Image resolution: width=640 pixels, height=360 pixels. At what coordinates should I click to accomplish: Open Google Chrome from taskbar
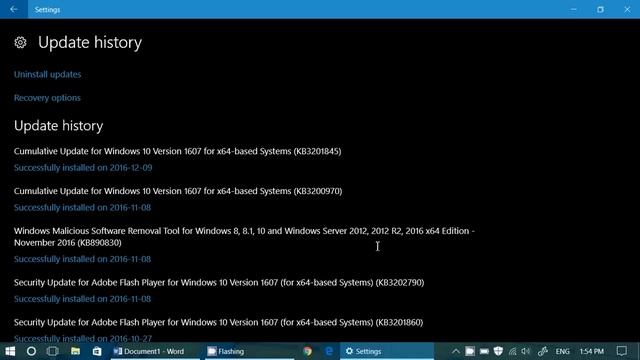(308, 351)
